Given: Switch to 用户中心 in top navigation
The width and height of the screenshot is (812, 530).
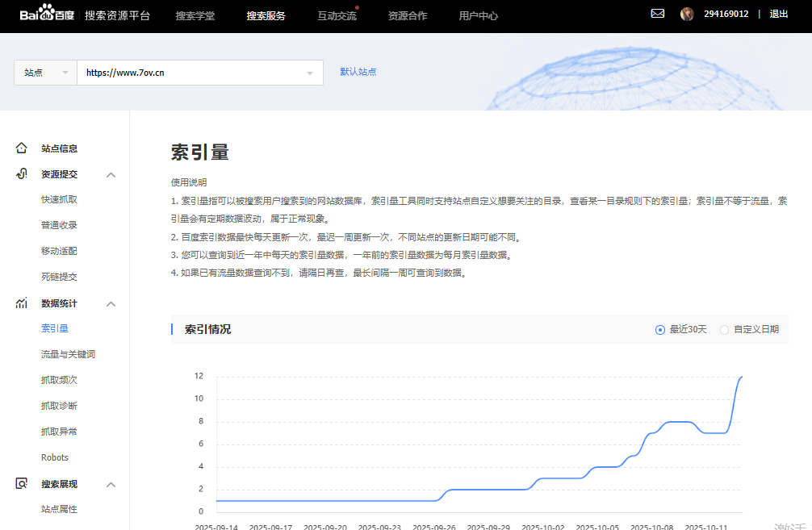Looking at the screenshot, I should (477, 15).
